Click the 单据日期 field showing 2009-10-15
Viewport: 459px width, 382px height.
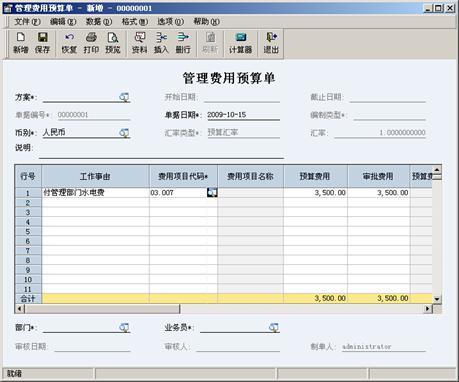point(243,115)
